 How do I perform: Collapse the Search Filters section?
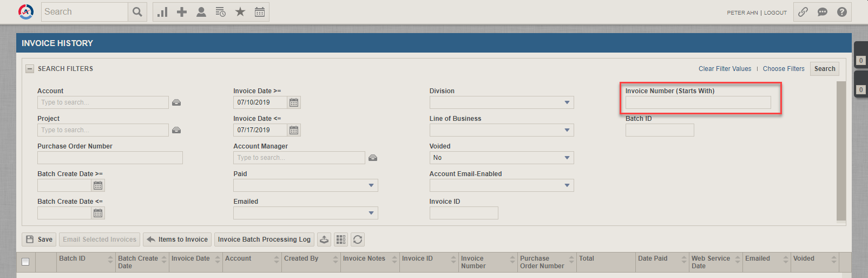[30, 69]
